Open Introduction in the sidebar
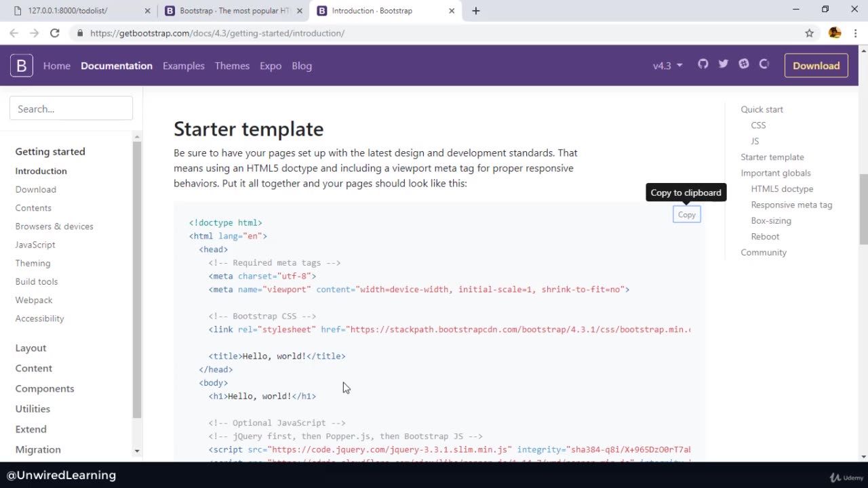The width and height of the screenshot is (868, 488). pyautogui.click(x=41, y=171)
